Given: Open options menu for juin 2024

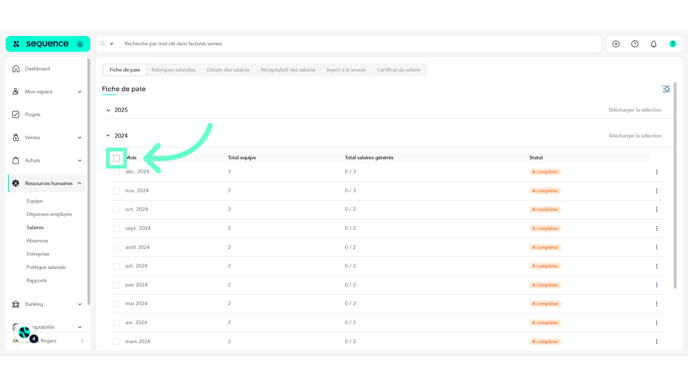Looking at the screenshot, I should (656, 285).
